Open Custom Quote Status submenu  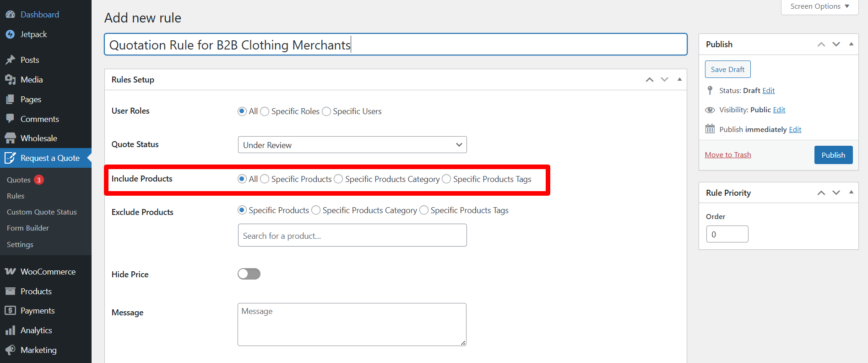42,212
